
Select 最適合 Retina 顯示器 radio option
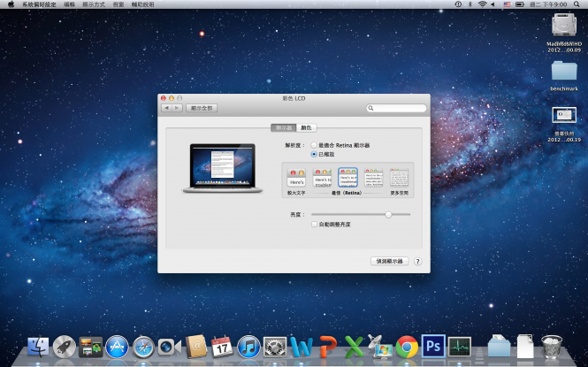(314, 145)
